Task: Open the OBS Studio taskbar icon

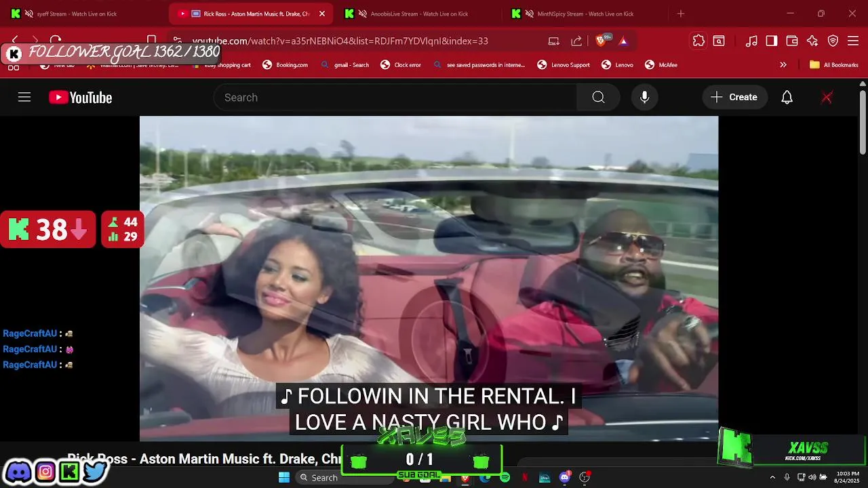Action: (585, 477)
